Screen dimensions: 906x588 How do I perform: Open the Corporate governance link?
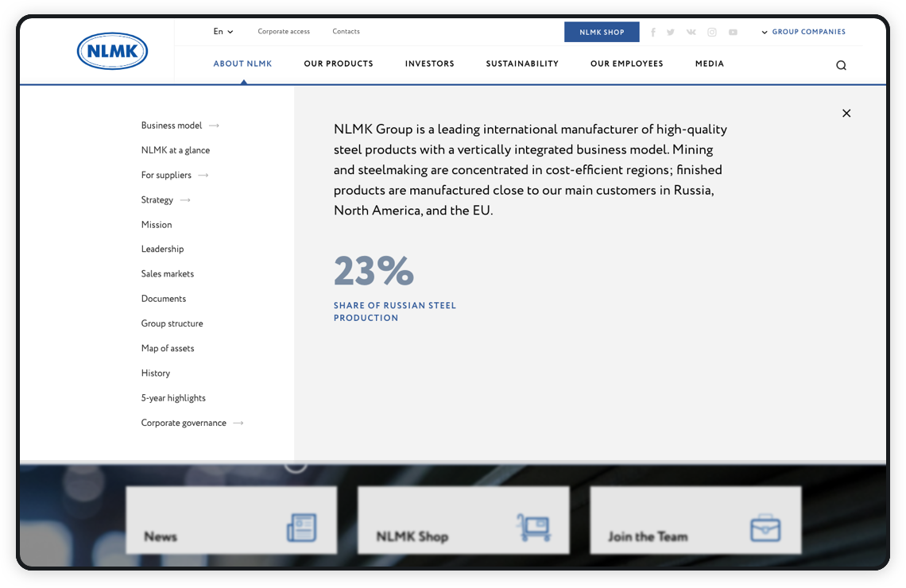[184, 423]
